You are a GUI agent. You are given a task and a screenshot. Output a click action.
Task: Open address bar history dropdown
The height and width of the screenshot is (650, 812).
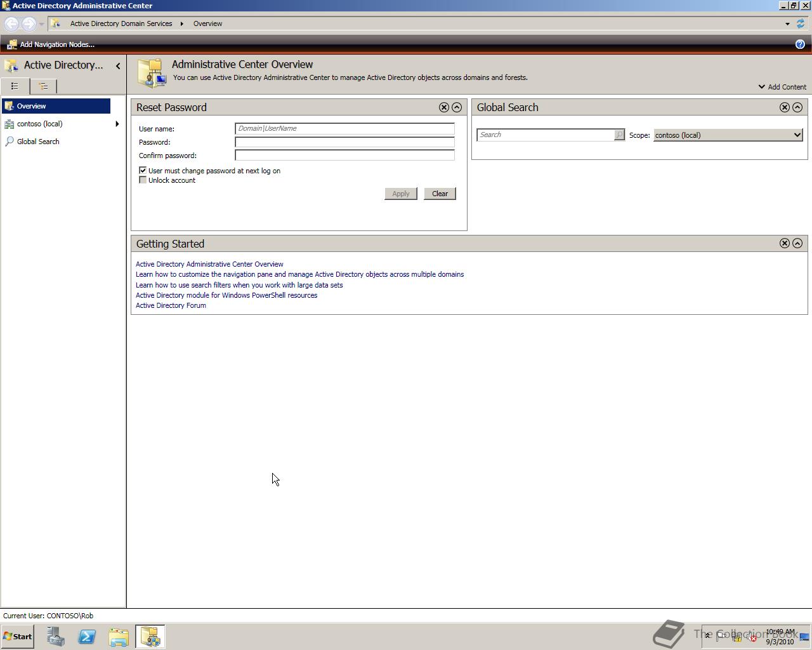pyautogui.click(x=787, y=23)
